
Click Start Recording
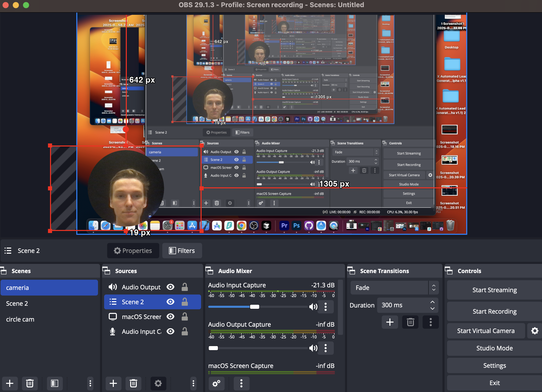click(x=494, y=311)
